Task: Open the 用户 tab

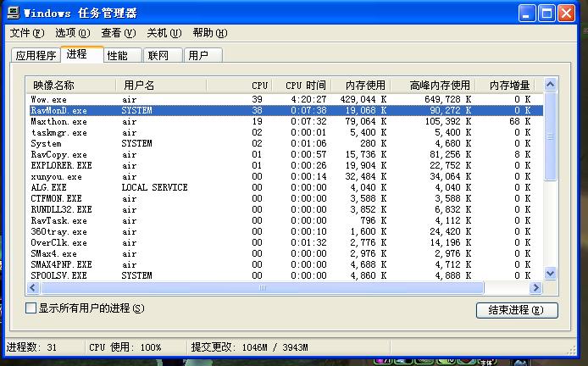Action: [x=203, y=56]
